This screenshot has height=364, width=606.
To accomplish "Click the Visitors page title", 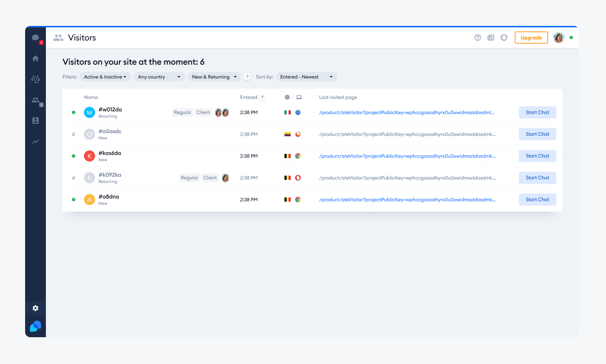I will [x=82, y=38].
